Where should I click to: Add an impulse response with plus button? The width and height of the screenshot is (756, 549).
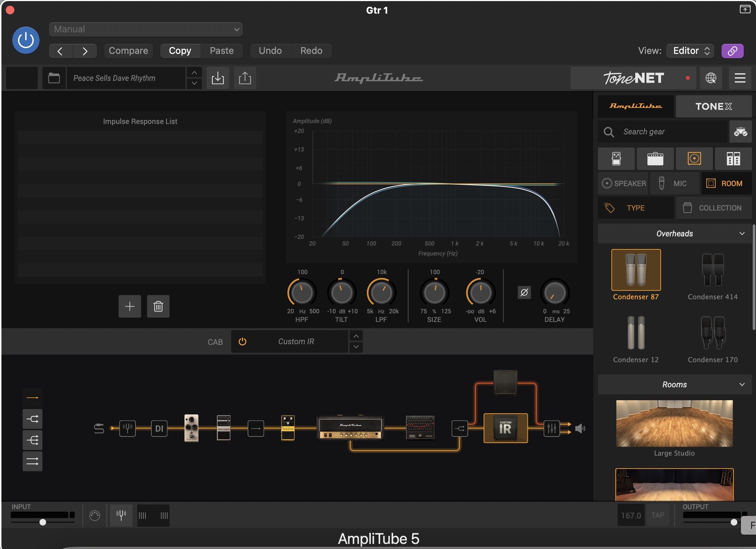coord(130,306)
